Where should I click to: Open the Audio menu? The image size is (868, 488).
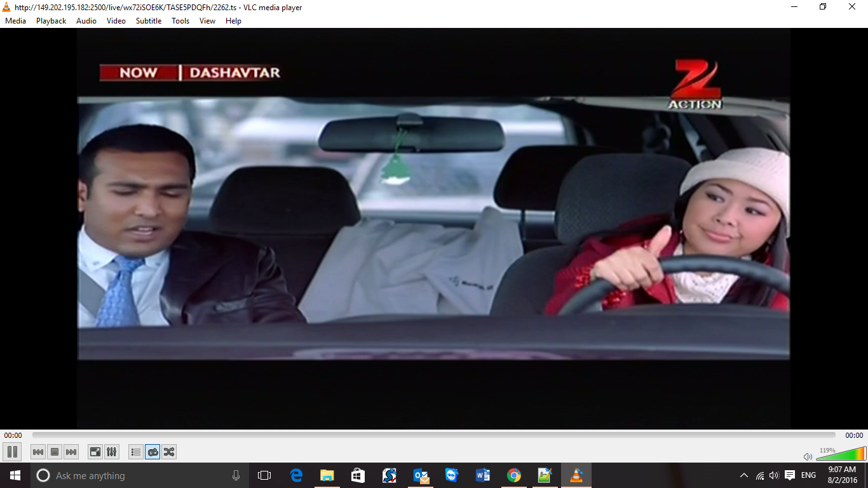tap(86, 21)
